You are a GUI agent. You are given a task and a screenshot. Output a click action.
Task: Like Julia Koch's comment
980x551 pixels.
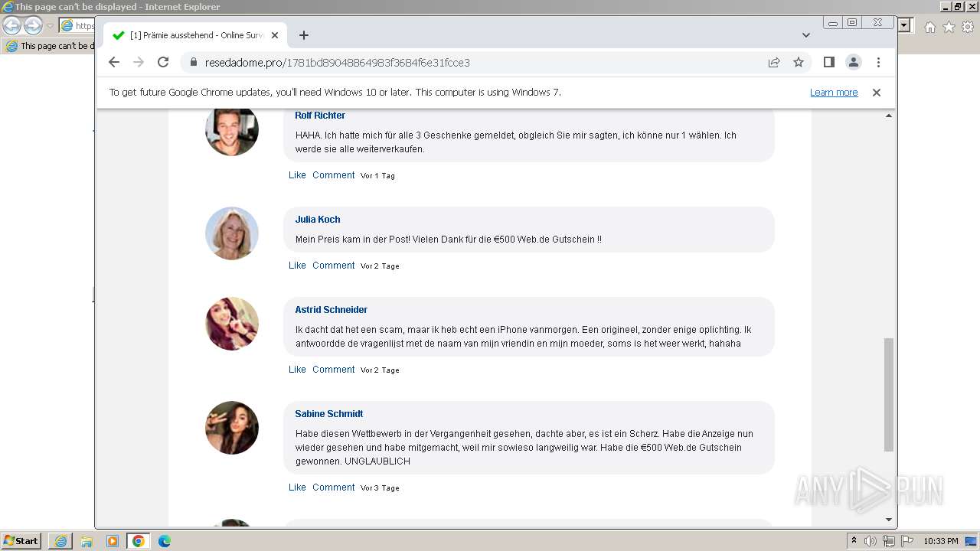(297, 266)
